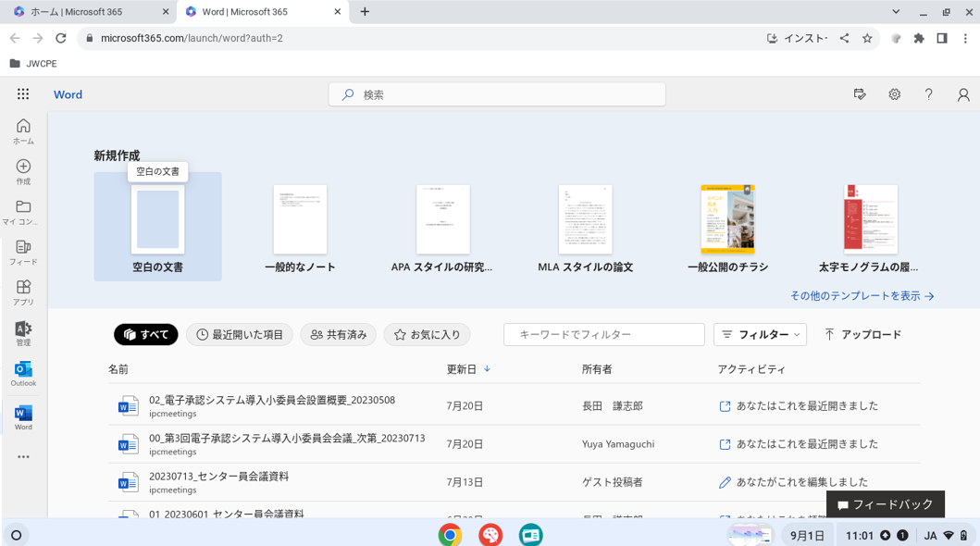This screenshot has width=980, height=546.
Task: Launch Chrome from the shelf
Action: click(x=450, y=535)
